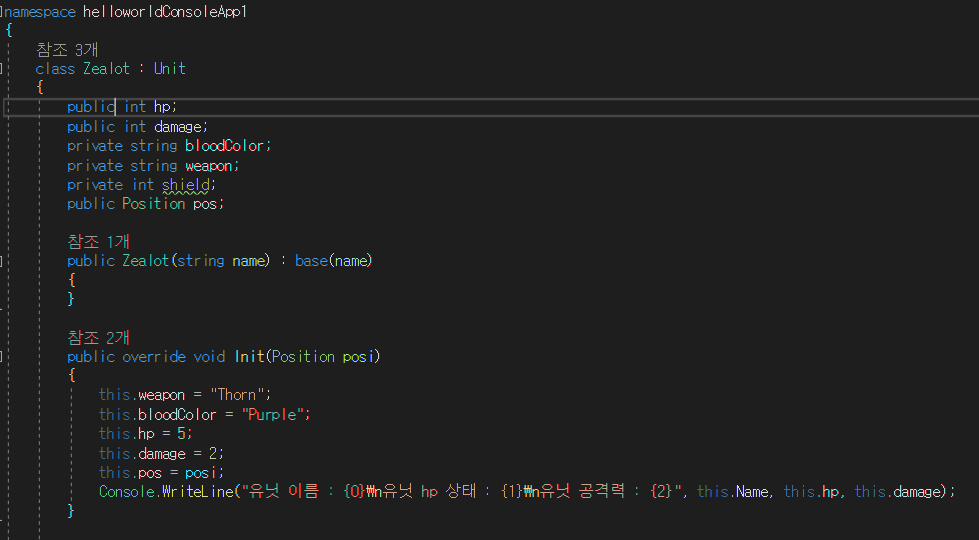Viewport: 979px width, 540px height.
Task: Click the closing brace of the Zealot constructor
Action: point(71,299)
